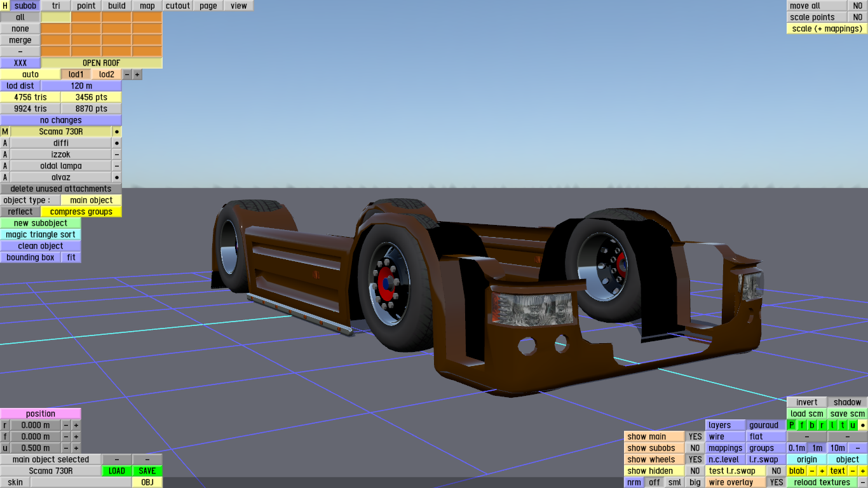The height and width of the screenshot is (488, 868).
Task: Click the load scm button
Action: point(807,414)
